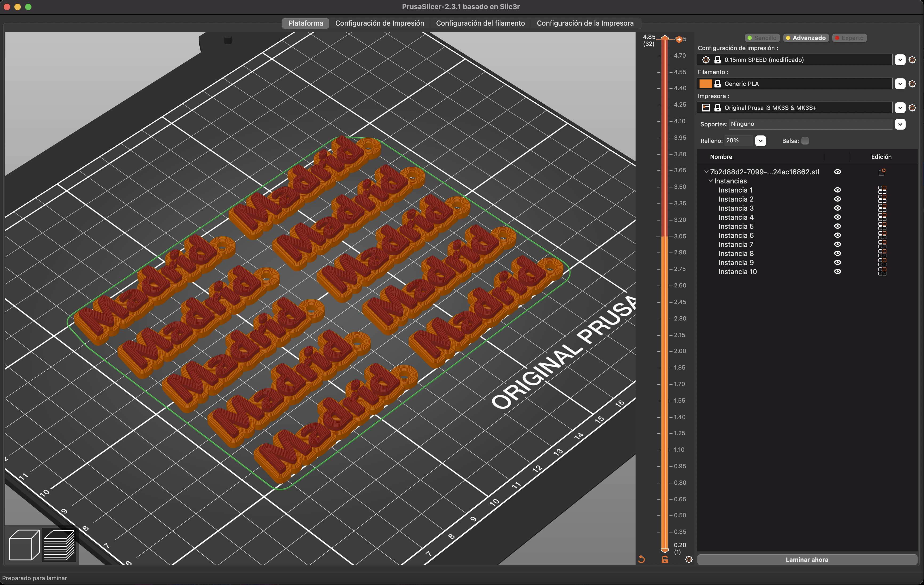Viewport: 924px width, 585px height.
Task: Click the Laminar ahora button
Action: [807, 560]
